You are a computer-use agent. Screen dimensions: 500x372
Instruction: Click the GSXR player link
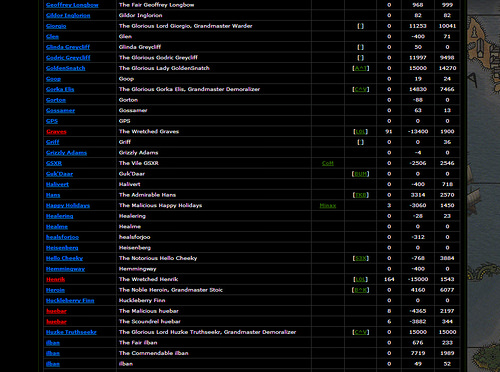[54, 163]
